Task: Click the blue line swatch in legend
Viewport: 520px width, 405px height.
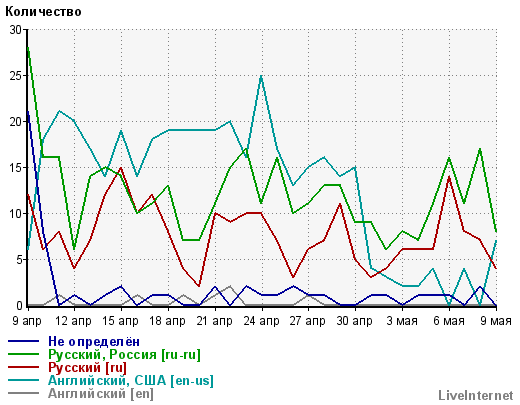Action: tap(24, 341)
